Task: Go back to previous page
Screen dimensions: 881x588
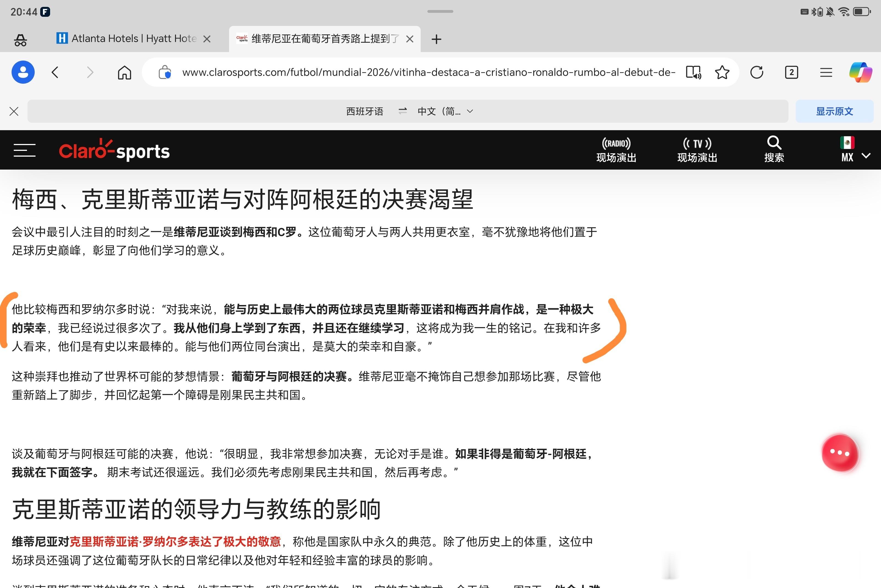Action: point(55,72)
